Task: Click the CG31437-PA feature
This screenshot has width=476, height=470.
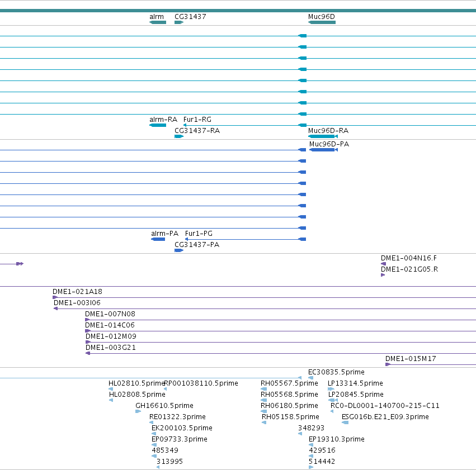Action: [179, 250]
